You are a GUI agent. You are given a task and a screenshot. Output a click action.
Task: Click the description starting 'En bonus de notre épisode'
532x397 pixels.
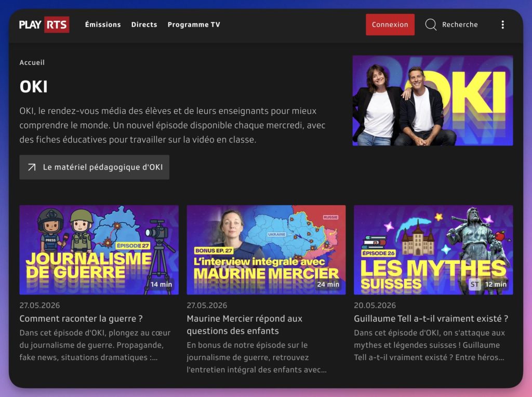257,358
